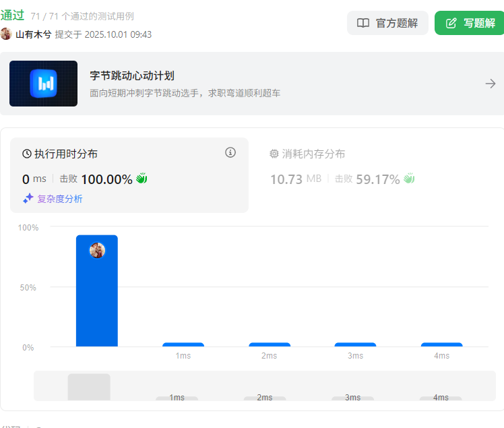504x428 pixels.
Task: Click the clapping hands icon beside 59.17%
Action: [x=409, y=178]
